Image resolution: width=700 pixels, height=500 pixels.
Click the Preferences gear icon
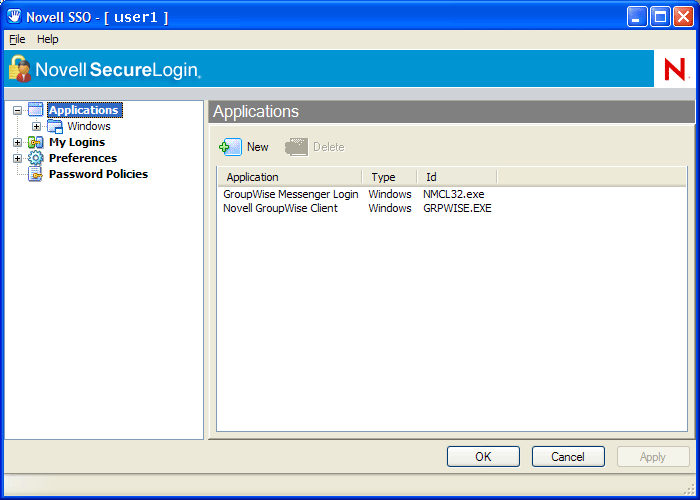(x=36, y=158)
